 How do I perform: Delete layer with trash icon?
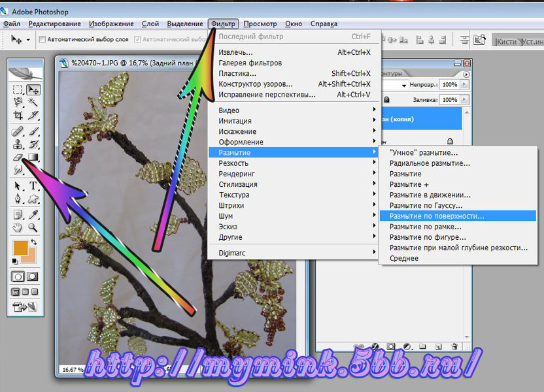point(454,346)
